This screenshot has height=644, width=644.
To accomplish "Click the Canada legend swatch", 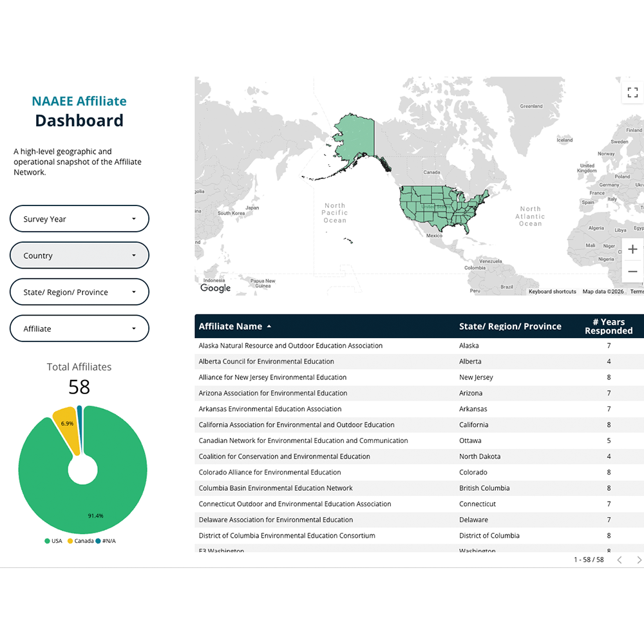I will [70, 541].
